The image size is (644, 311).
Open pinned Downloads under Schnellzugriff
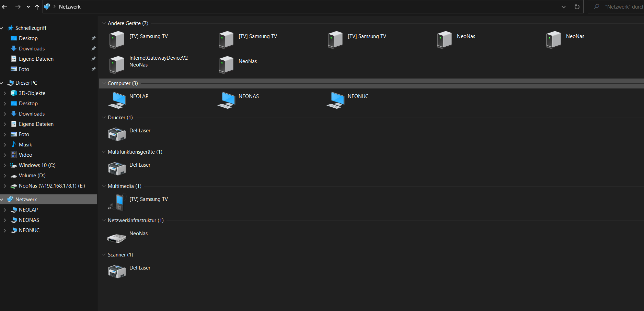tap(32, 48)
